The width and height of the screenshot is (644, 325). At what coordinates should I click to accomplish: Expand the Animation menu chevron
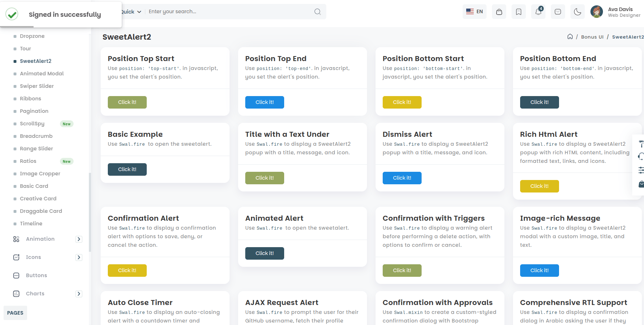click(79, 239)
